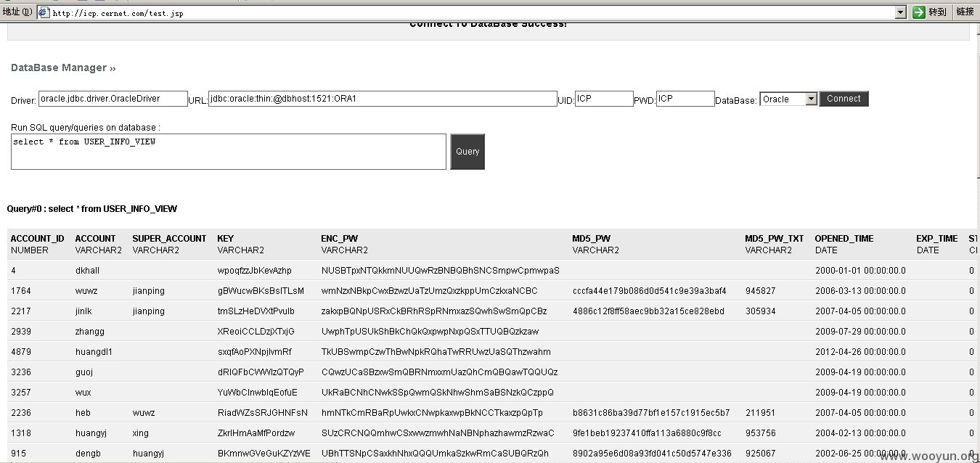
Task: Select account cell 'zhangg'
Action: pyautogui.click(x=90, y=332)
